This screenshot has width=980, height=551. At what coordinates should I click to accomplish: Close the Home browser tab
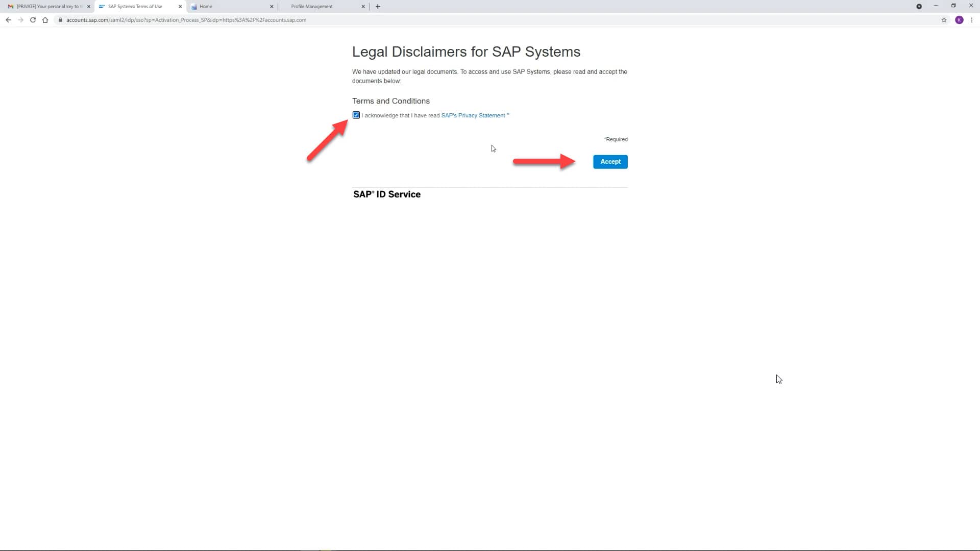click(x=272, y=7)
